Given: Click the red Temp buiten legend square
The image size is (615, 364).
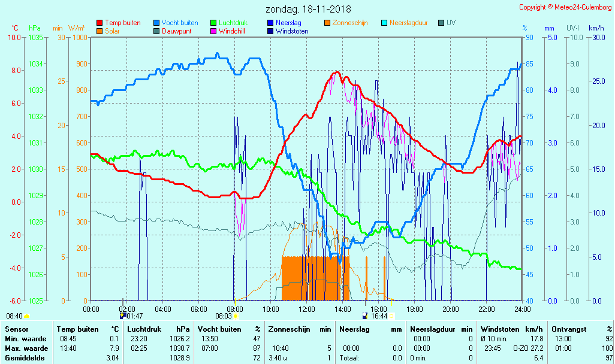Looking at the screenshot, I should [100, 23].
